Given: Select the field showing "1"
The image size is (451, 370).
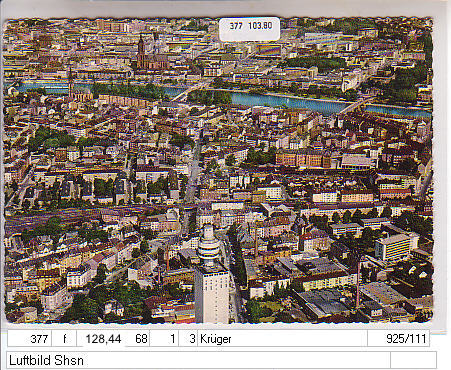Looking at the screenshot, I should 164,339.
